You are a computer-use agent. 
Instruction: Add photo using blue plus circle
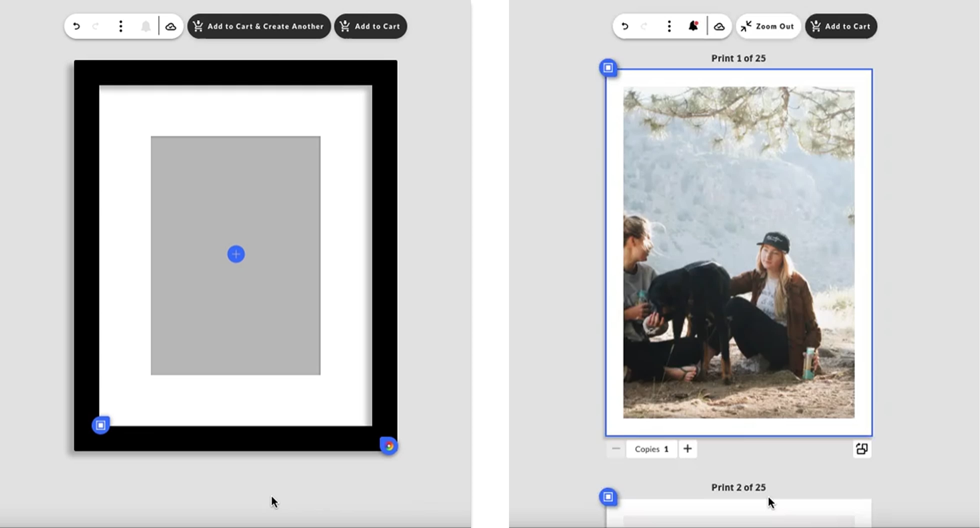pos(236,254)
